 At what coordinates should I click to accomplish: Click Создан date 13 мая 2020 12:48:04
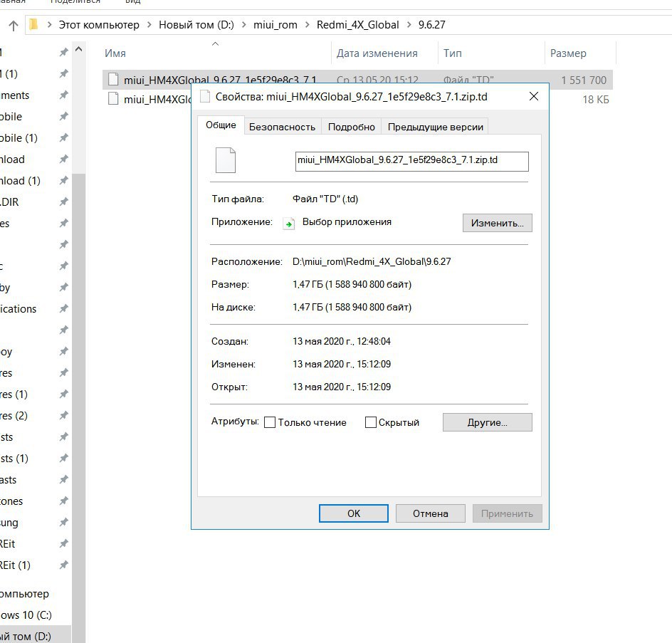(x=342, y=341)
